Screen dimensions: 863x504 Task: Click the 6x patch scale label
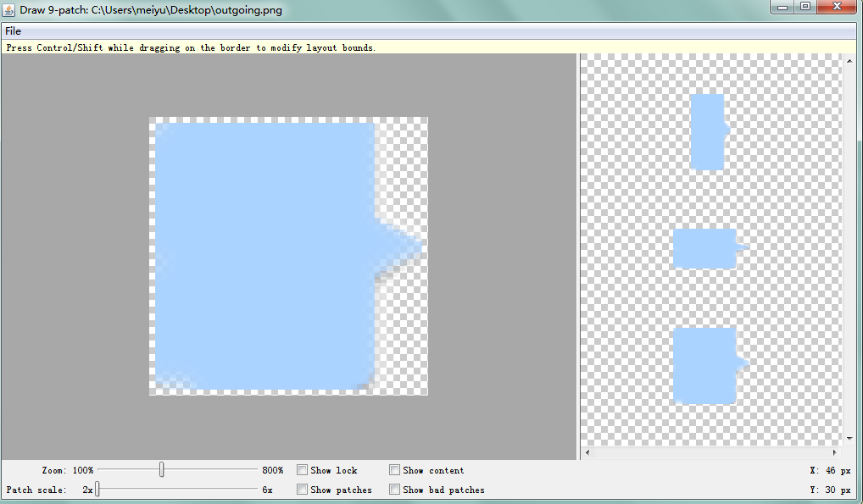267,490
